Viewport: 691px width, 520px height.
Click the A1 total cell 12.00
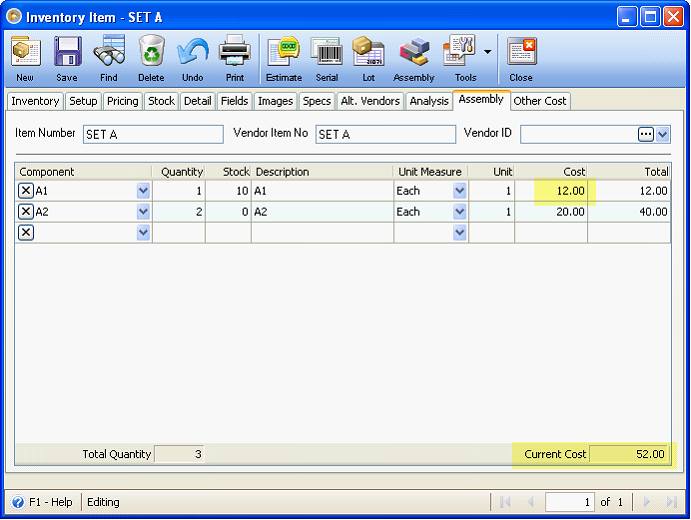(629, 191)
